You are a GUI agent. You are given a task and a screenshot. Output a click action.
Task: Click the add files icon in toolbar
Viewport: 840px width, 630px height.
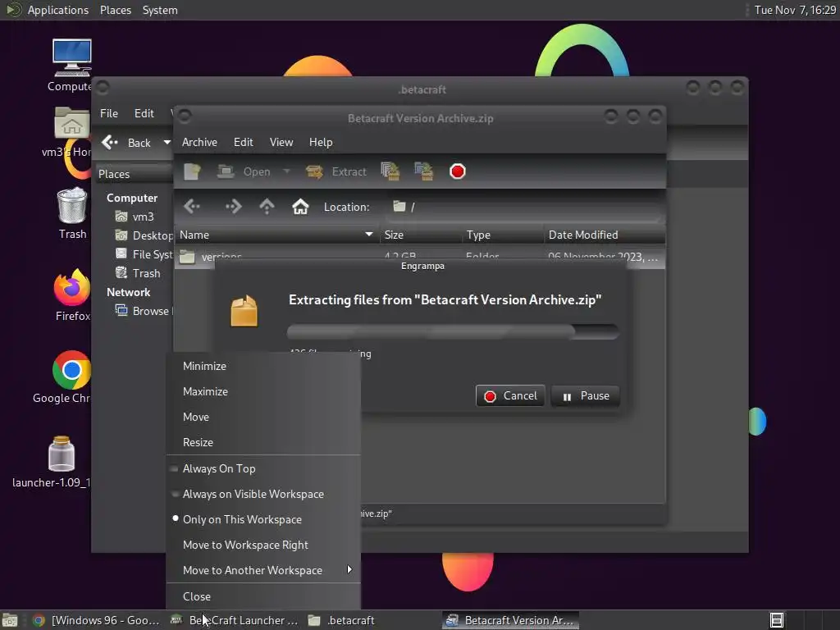pyautogui.click(x=390, y=171)
